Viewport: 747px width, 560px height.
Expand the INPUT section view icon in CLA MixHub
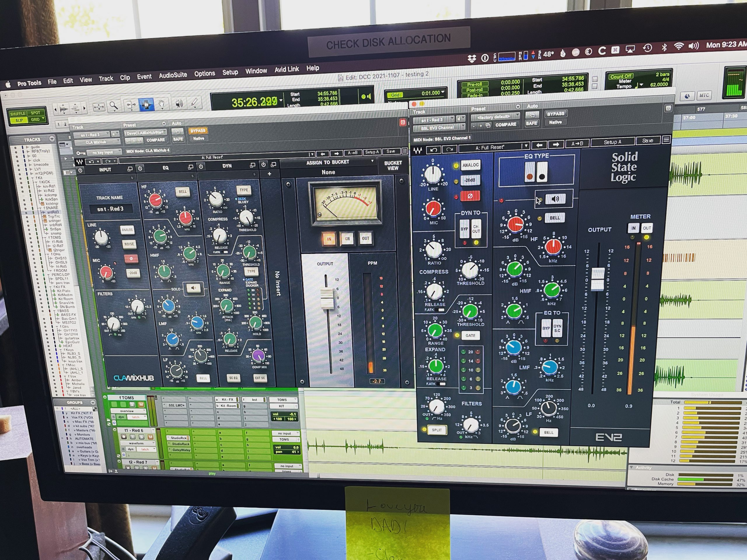coord(130,169)
